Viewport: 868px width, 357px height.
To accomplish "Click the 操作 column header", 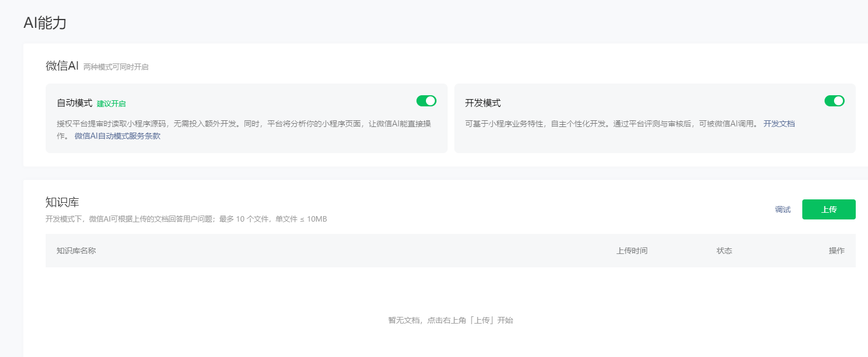I will click(837, 251).
